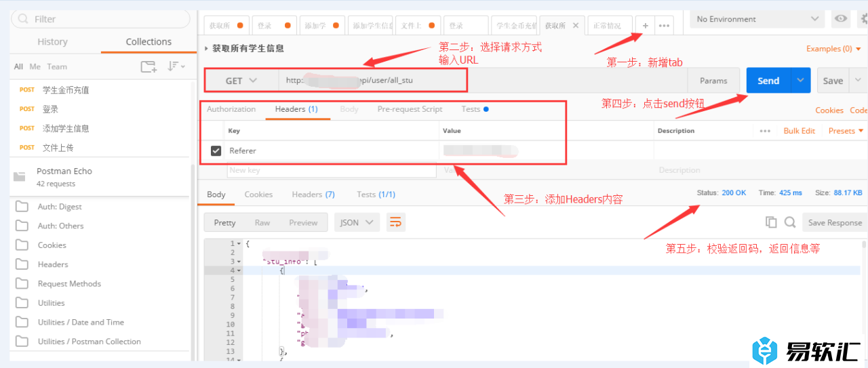This screenshot has width=868, height=368.
Task: Open the Headers folder in sidebar
Action: 100,264
